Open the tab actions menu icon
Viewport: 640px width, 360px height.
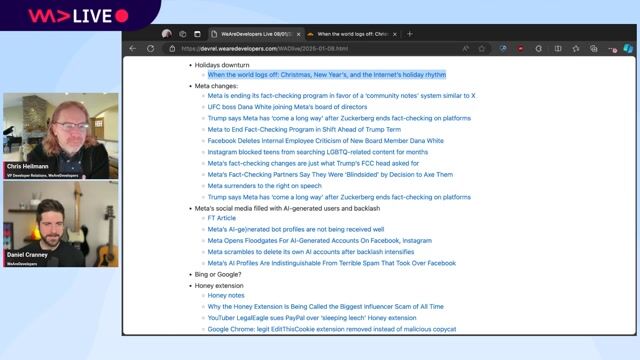(198, 34)
